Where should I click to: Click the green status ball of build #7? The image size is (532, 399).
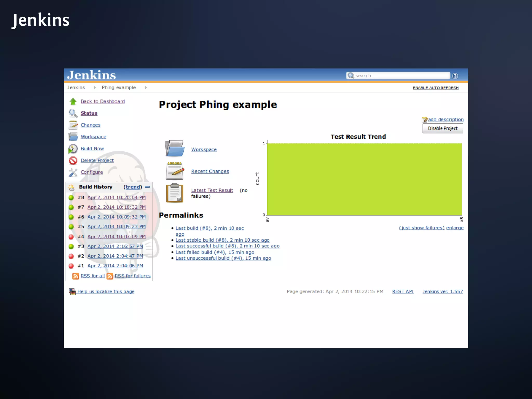click(x=71, y=207)
